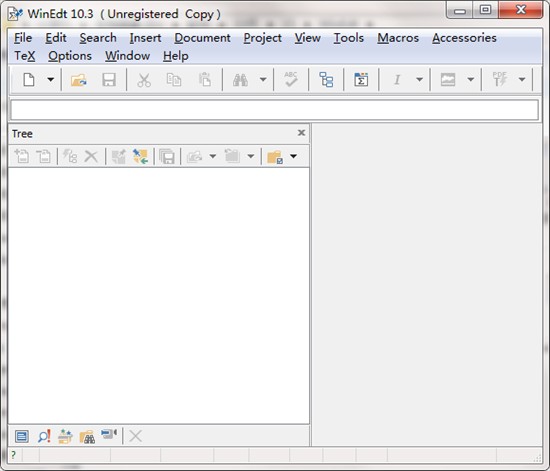The height and width of the screenshot is (471, 550).
Task: Minimize the WinEdt window
Action: 460,9
